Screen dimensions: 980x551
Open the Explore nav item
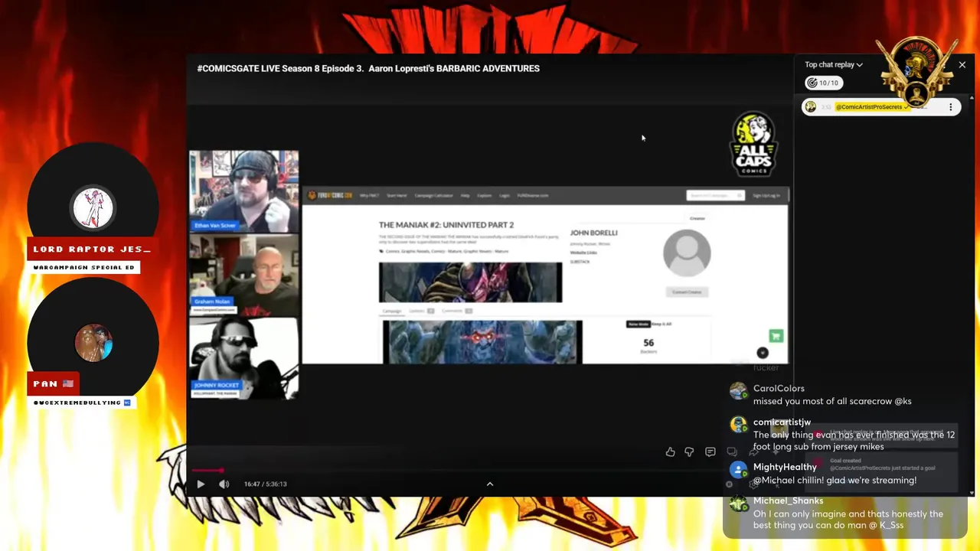click(485, 195)
